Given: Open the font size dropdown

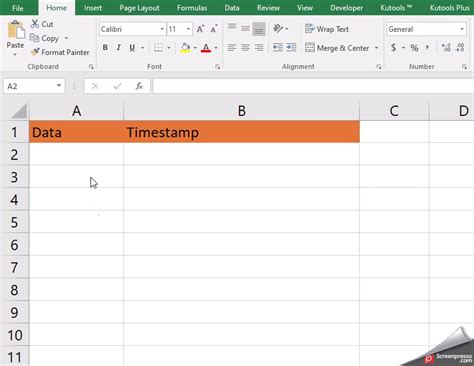Looking at the screenshot, I should [x=188, y=29].
